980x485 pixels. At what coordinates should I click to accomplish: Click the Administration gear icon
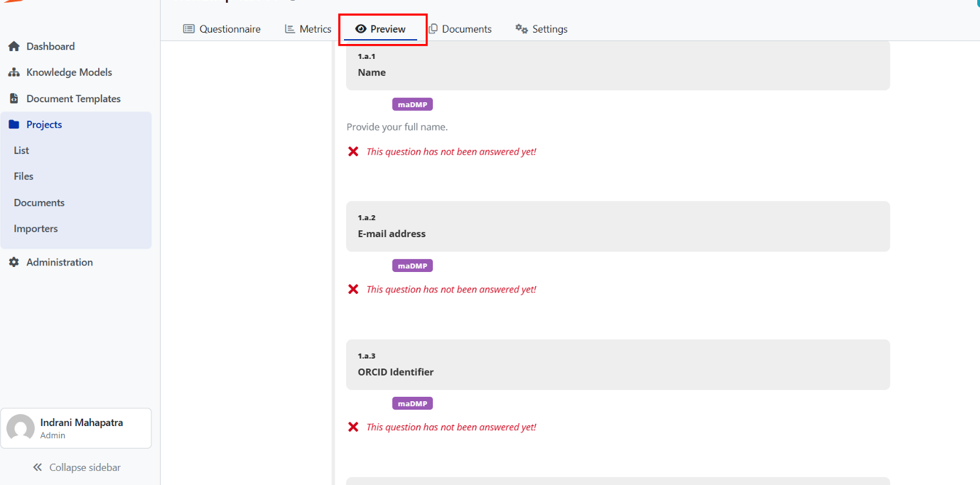[14, 263]
